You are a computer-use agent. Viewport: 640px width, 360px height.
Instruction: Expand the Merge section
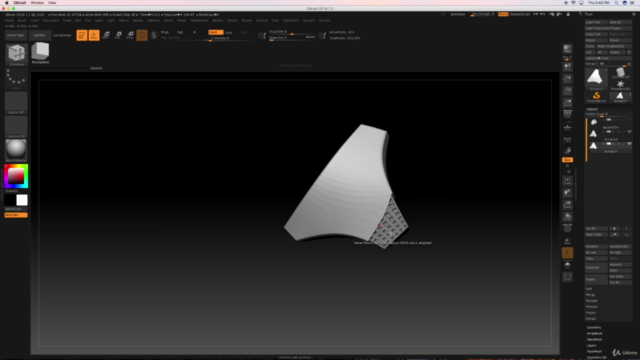coord(590,295)
